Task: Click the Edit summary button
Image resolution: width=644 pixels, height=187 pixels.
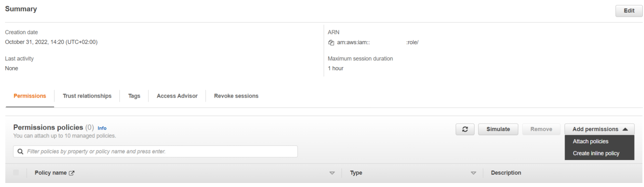Action: coord(629,11)
